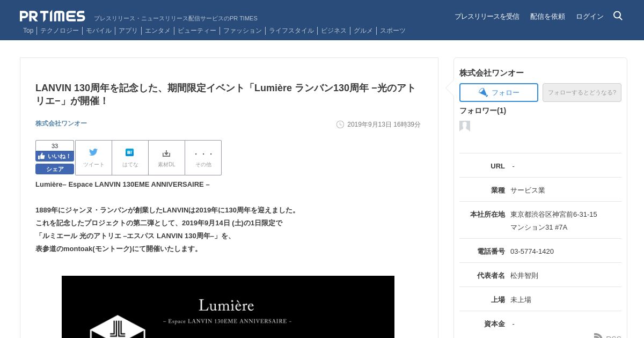Click the like count 33
This screenshot has height=338, width=644.
[x=55, y=146]
